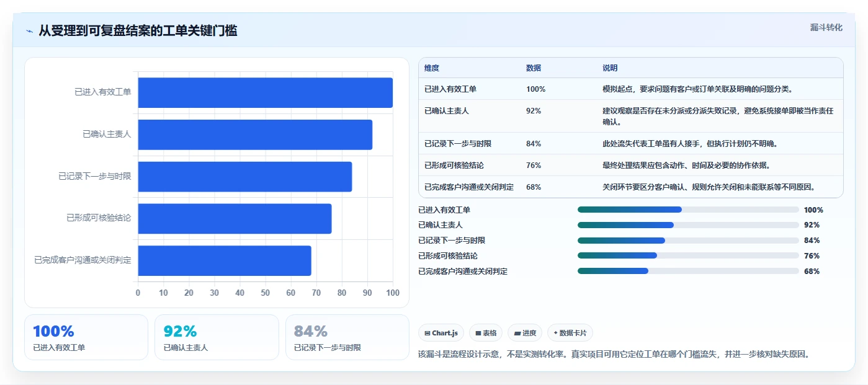
Task: Click the 76% progress bar for 已形成可核验结论
Action: (x=688, y=255)
